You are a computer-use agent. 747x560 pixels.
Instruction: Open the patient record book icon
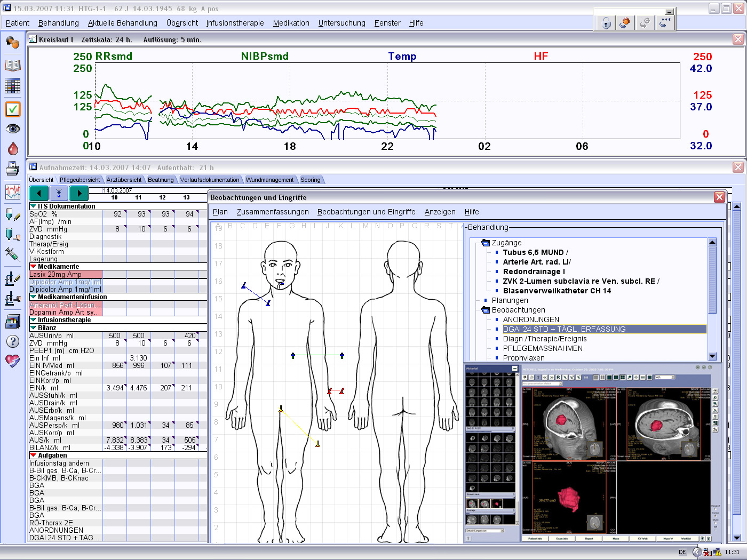click(12, 66)
